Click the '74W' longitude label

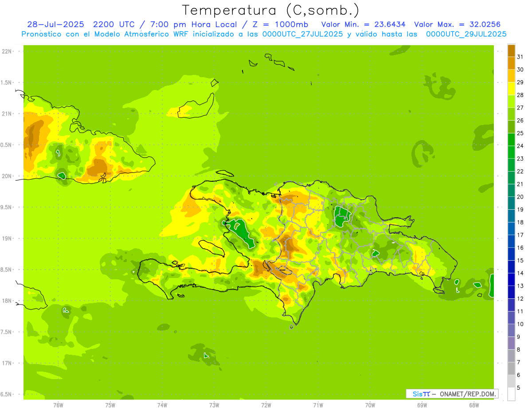tap(162, 405)
